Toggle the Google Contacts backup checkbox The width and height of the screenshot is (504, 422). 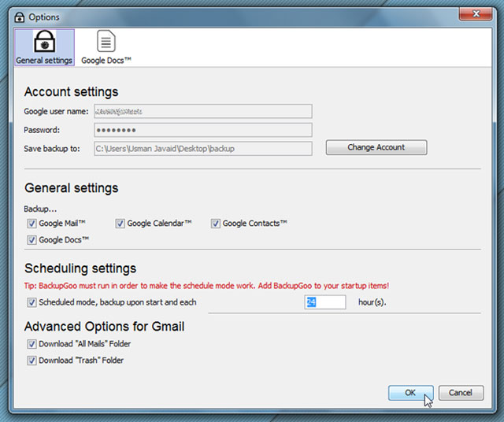tap(215, 224)
